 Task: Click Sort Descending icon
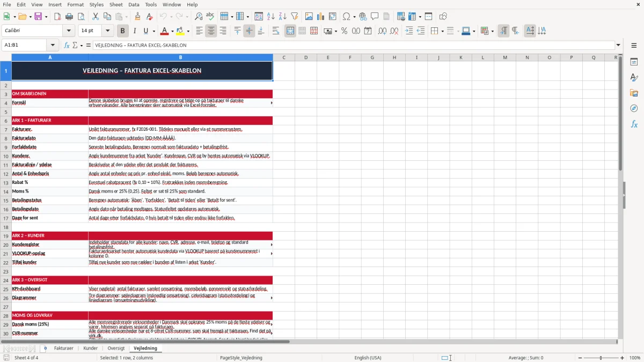tap(282, 17)
